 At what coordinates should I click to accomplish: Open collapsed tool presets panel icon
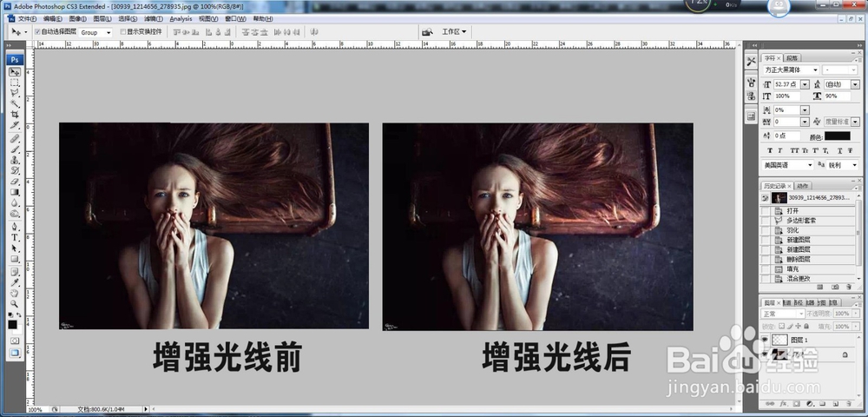pyautogui.click(x=751, y=62)
